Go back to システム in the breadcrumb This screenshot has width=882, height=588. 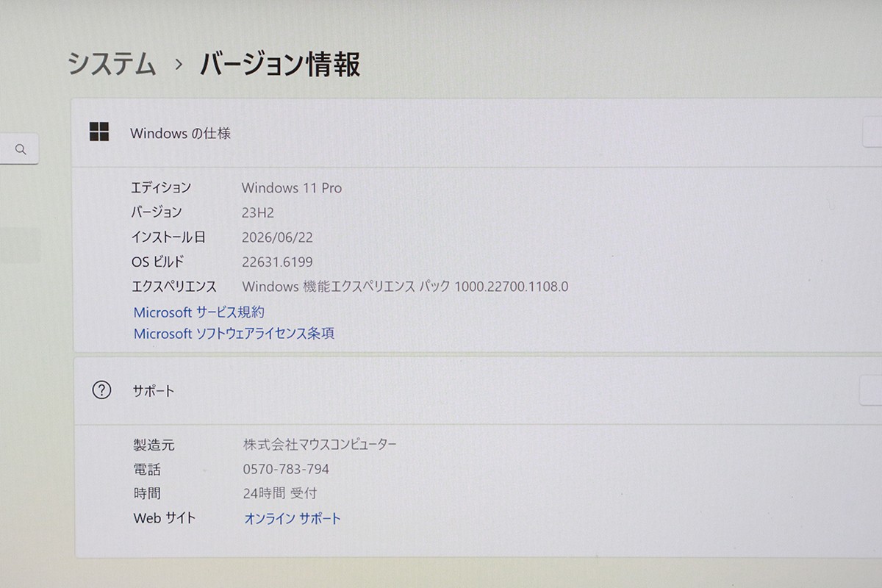112,64
